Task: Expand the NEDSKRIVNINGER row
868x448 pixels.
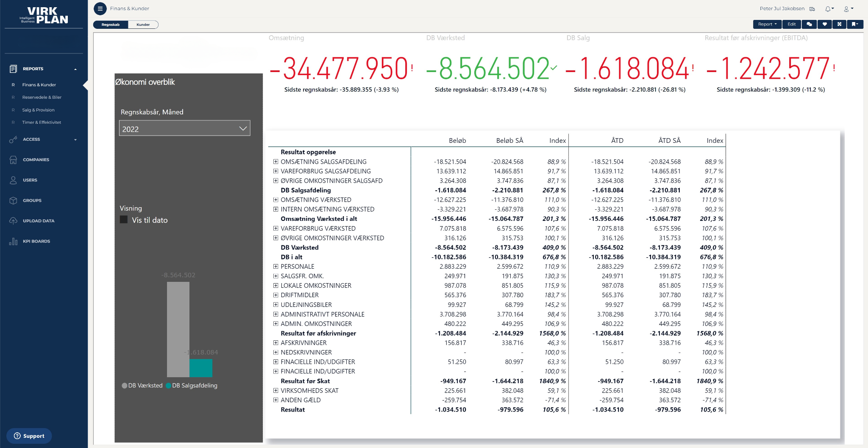Action: 275,352
